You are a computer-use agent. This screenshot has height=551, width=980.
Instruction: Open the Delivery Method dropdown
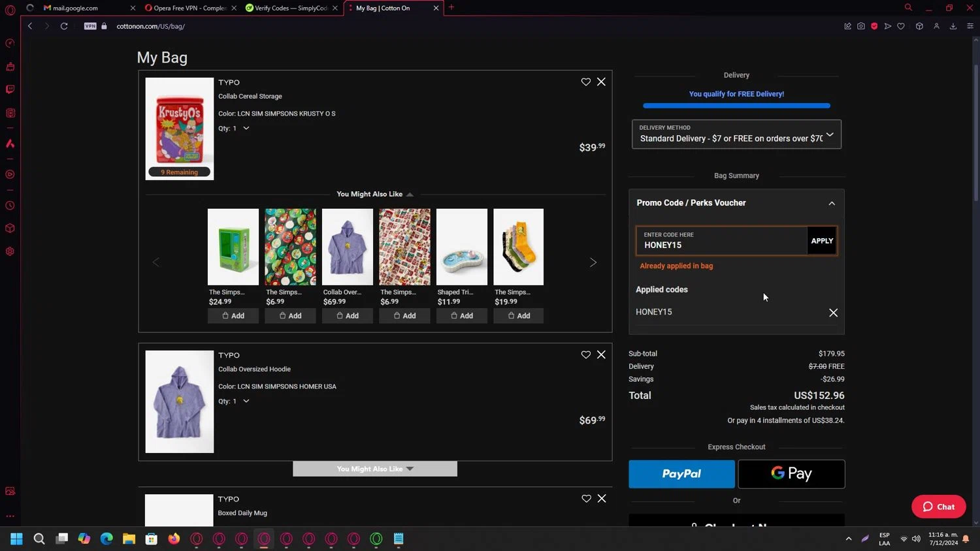(736, 134)
